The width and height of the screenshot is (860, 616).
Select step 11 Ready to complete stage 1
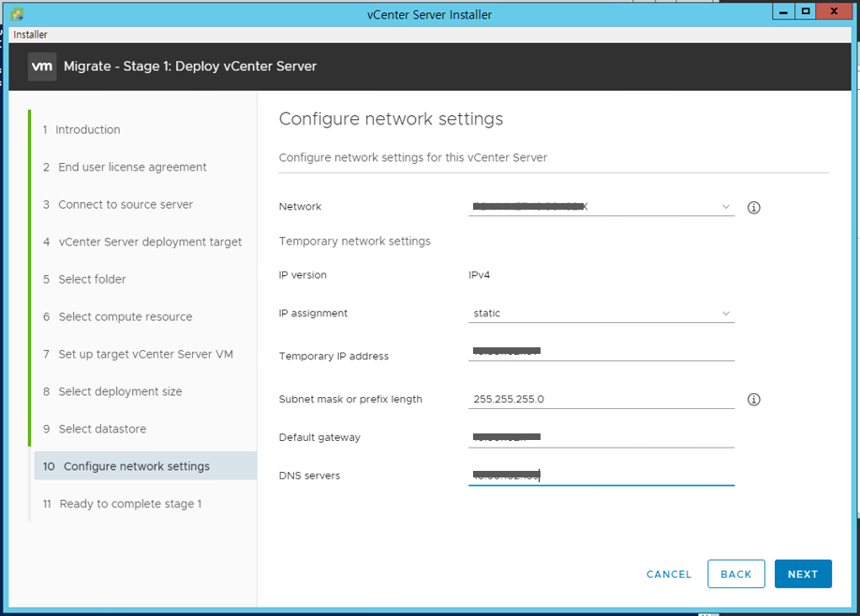(123, 504)
